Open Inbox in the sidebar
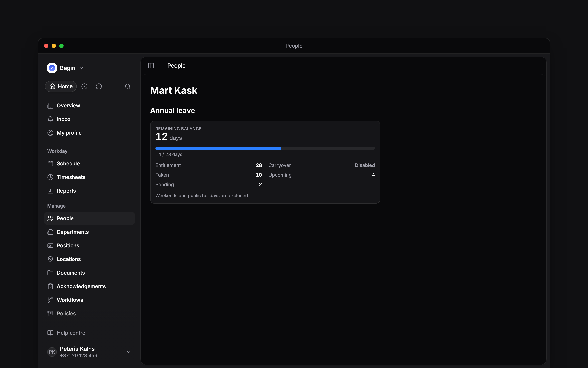This screenshot has height=368, width=588. coord(89,119)
